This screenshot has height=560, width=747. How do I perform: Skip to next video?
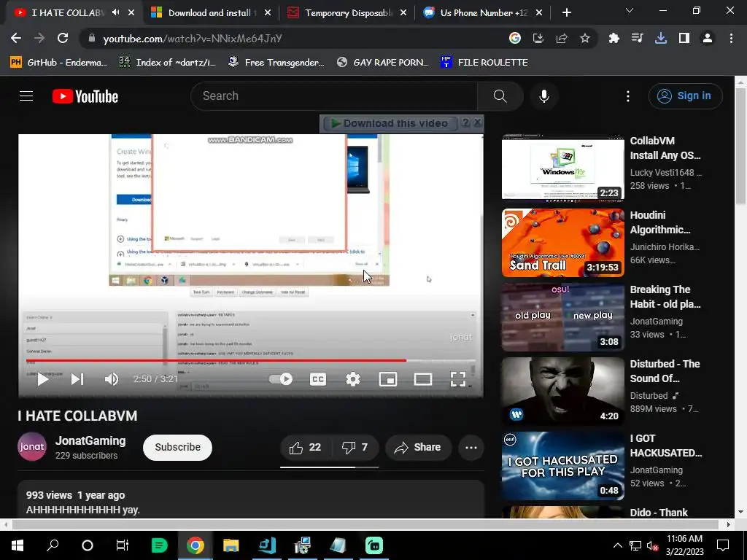[77, 379]
